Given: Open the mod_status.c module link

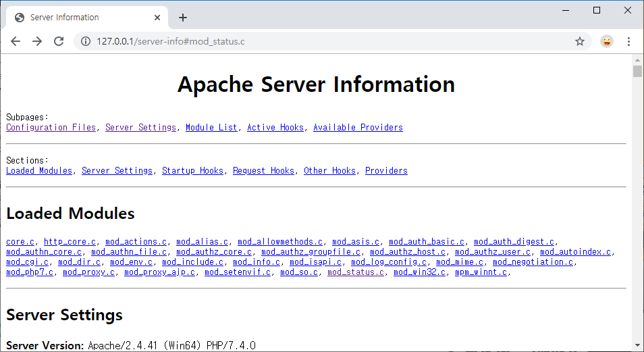Looking at the screenshot, I should (356, 272).
